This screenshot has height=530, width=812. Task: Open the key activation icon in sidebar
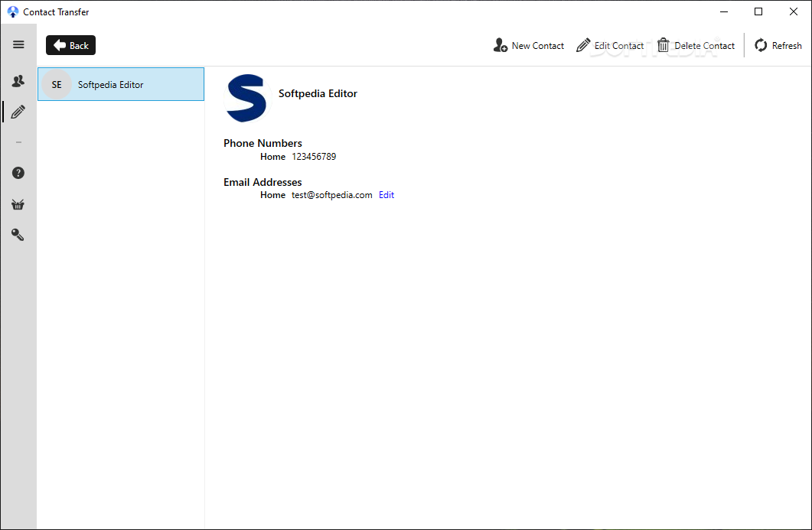tap(18, 235)
